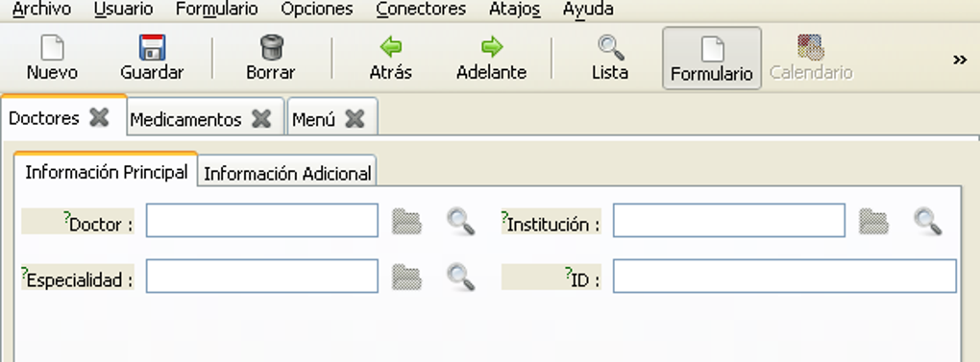Open the Conectores menu
This screenshot has height=362, width=980.
[x=421, y=10]
